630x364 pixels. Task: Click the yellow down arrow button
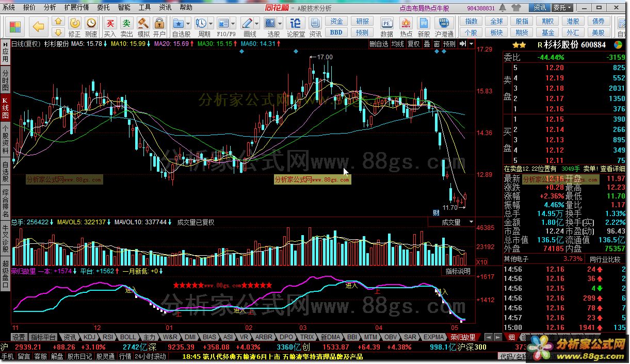[x=58, y=32]
